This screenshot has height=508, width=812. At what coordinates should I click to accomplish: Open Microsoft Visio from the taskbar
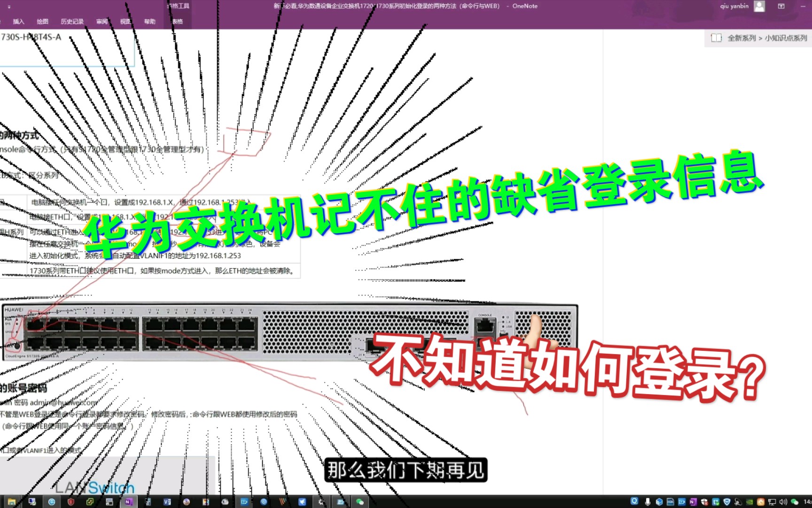(x=166, y=502)
